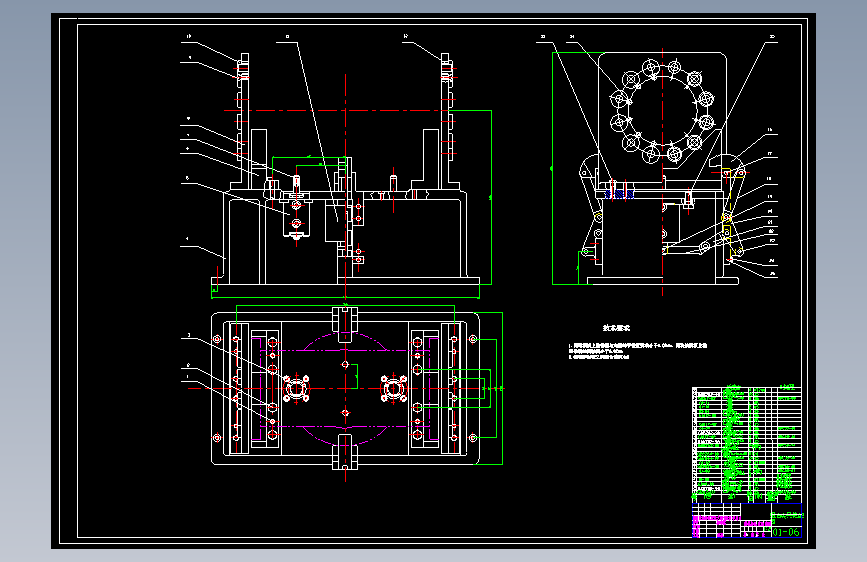The height and width of the screenshot is (562, 867).
Task: Click the left flanged part in plan view
Action: tap(296, 389)
